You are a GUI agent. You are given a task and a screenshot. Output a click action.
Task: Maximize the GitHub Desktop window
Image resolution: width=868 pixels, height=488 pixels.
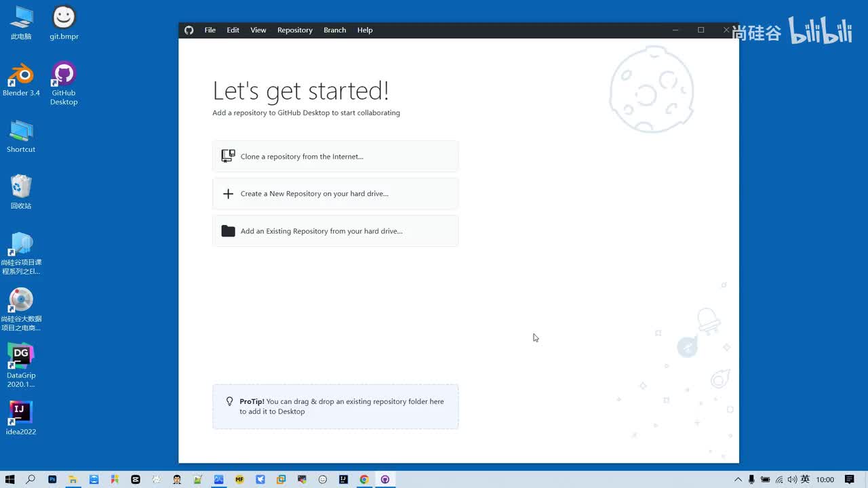click(x=701, y=30)
